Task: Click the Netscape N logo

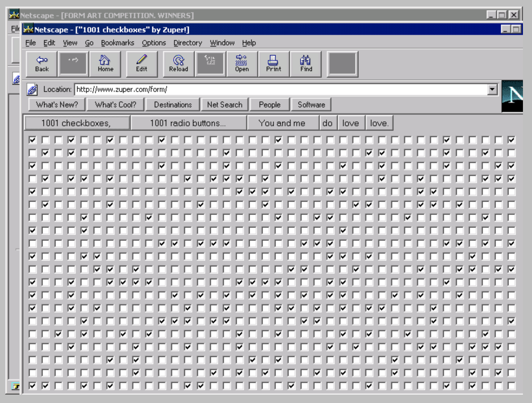Action: [513, 96]
